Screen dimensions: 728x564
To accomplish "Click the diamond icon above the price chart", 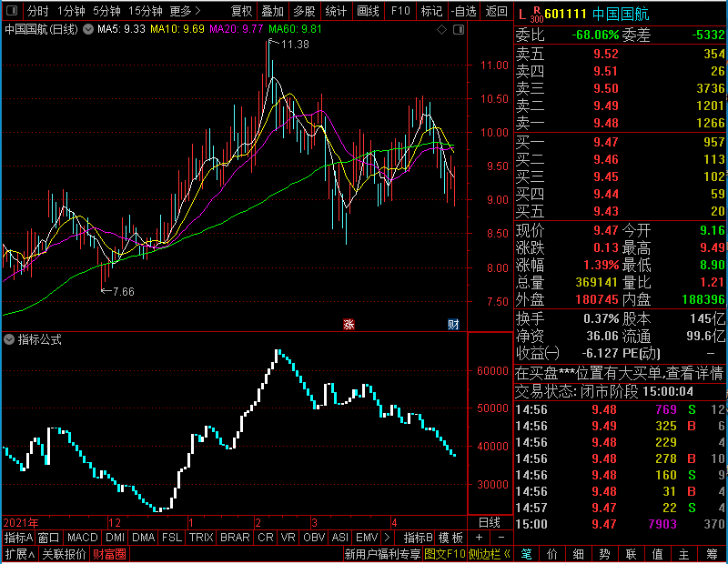I will pyautogui.click(x=442, y=30).
